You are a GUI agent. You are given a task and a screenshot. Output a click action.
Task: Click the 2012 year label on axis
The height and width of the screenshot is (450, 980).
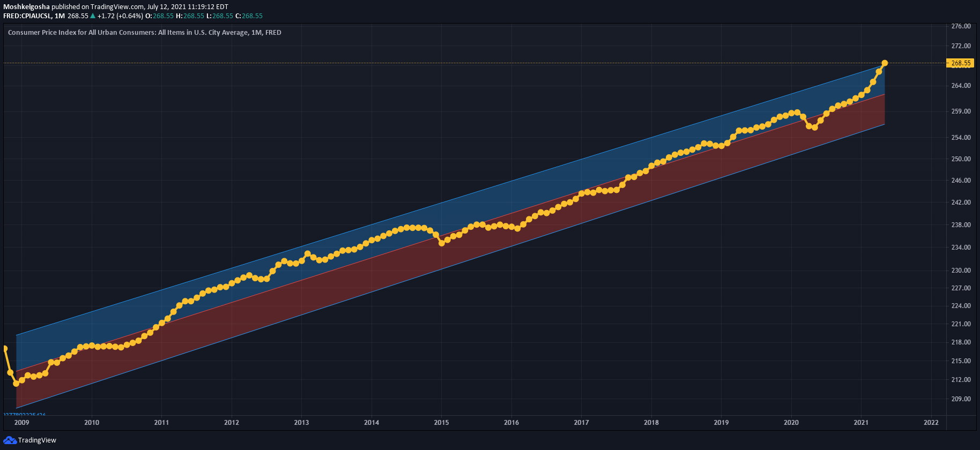click(232, 423)
